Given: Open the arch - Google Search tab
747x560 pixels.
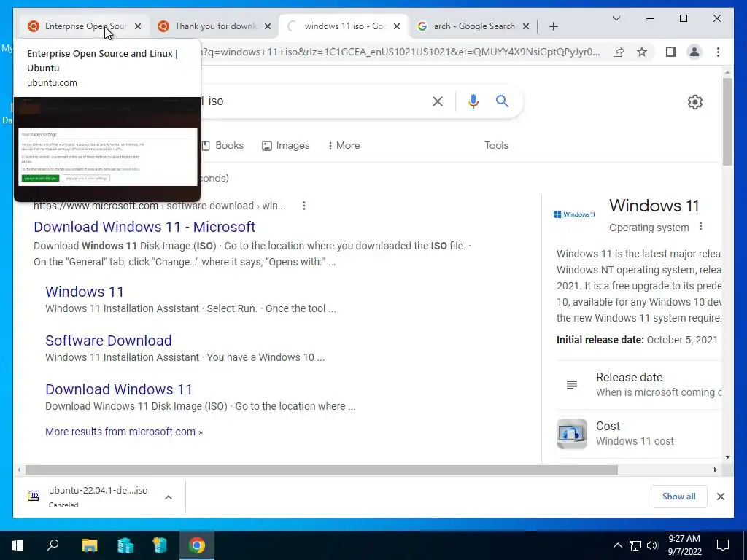Looking at the screenshot, I should [474, 26].
